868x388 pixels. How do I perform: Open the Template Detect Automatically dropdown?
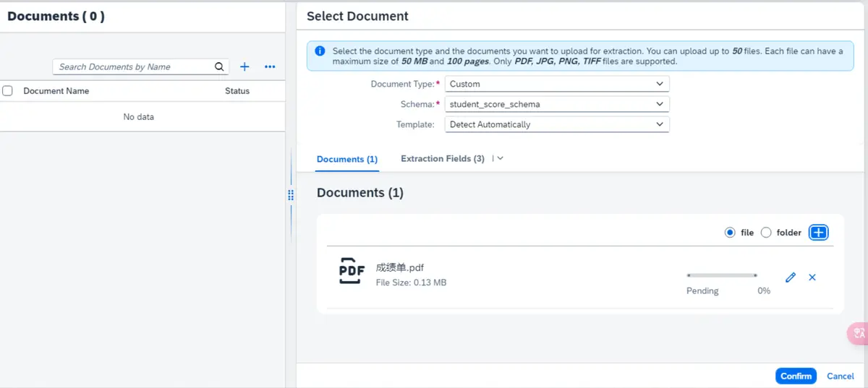pos(557,124)
